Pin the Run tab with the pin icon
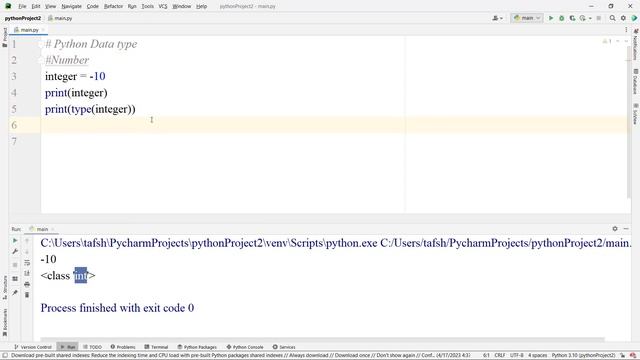The height and width of the screenshot is (360, 640). click(15, 293)
